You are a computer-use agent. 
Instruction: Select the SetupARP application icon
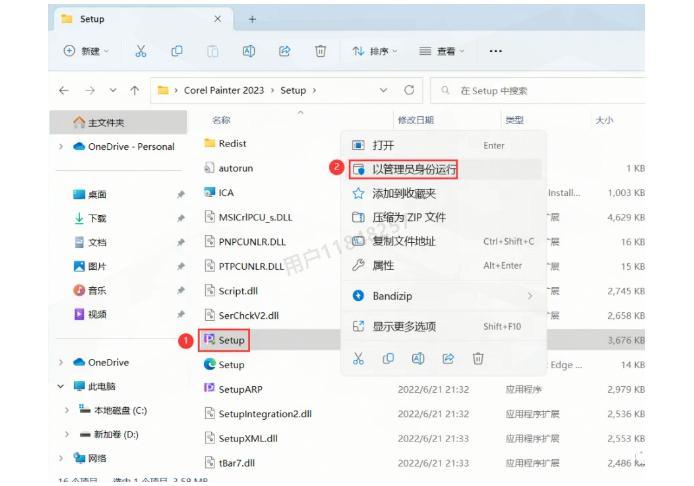tap(209, 388)
